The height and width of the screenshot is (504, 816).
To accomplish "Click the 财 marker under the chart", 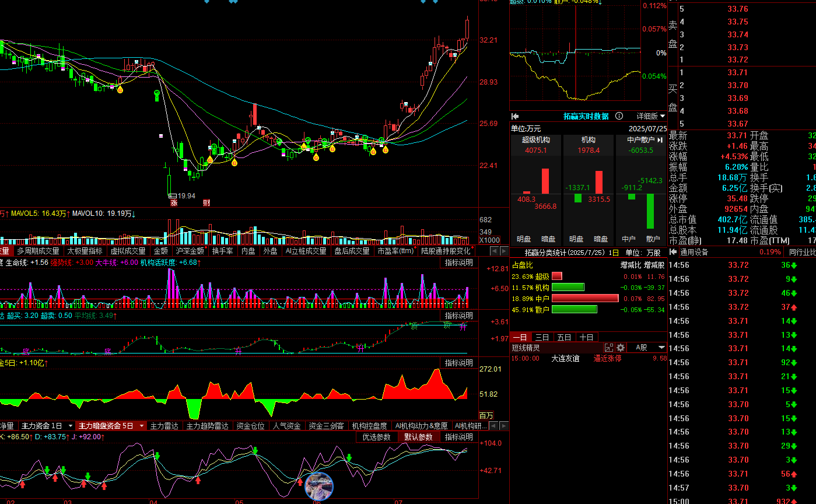I will point(206,203).
